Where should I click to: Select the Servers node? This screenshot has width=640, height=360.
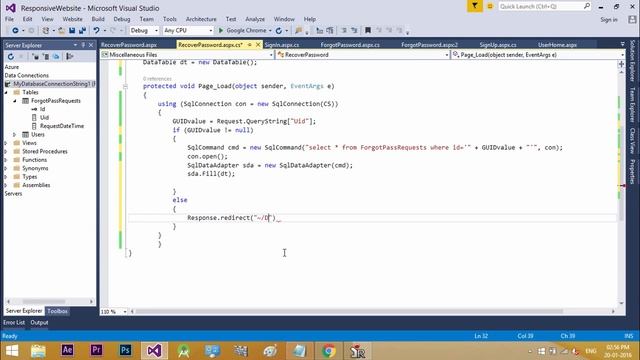pos(13,194)
